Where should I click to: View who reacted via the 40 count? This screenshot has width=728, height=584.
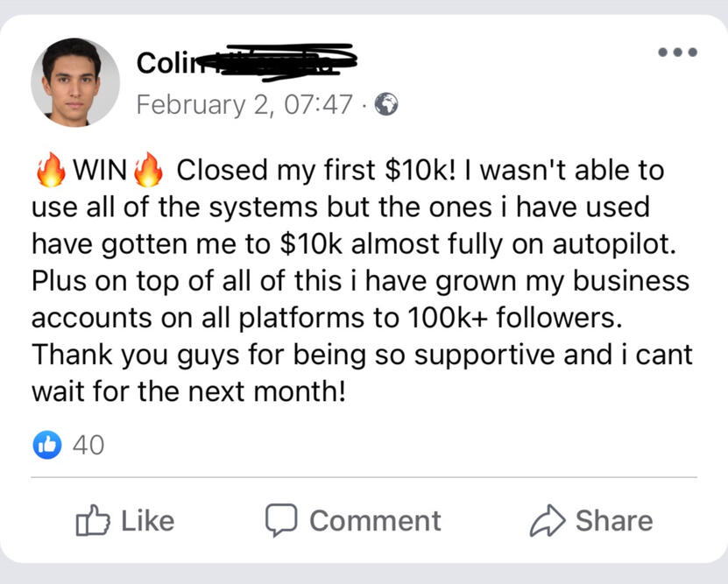[88, 445]
